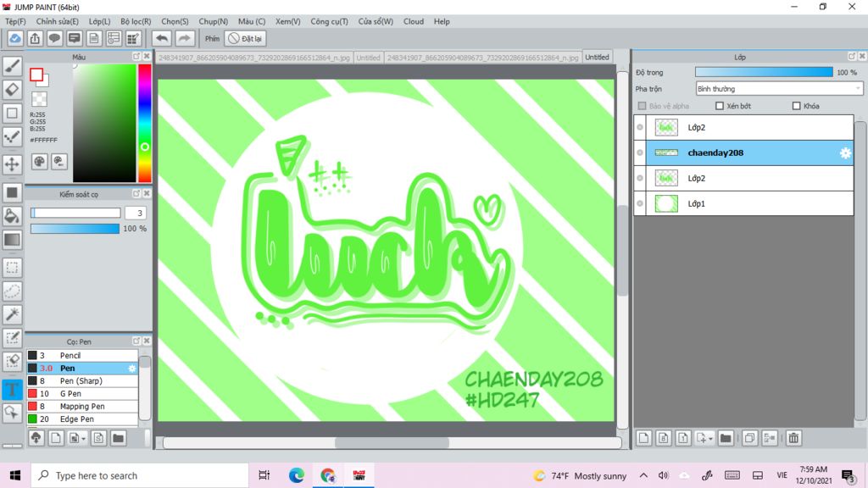Select the Text tool

[x=12, y=389]
